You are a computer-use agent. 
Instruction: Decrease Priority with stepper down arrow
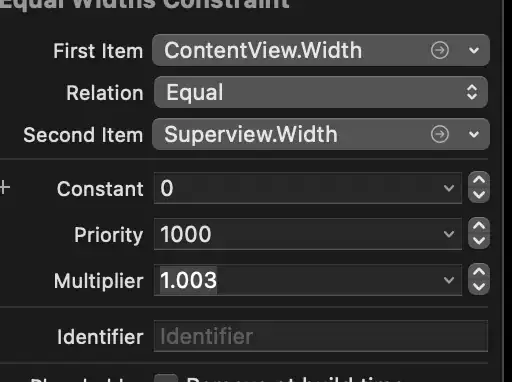[479, 241]
